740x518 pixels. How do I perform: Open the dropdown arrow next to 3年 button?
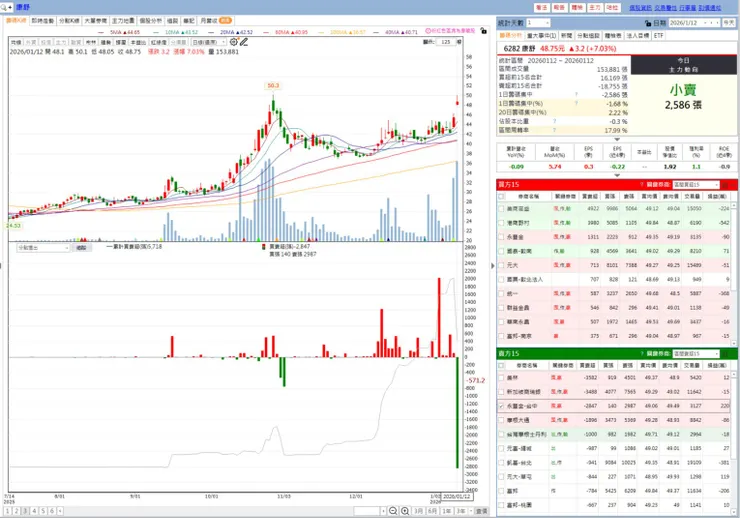(x=470, y=511)
